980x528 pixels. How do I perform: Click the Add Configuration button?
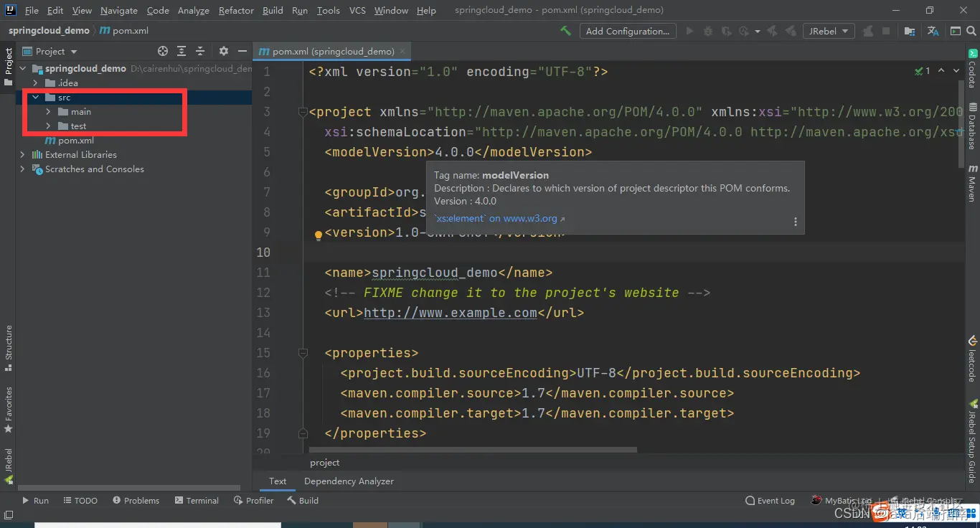click(x=627, y=31)
